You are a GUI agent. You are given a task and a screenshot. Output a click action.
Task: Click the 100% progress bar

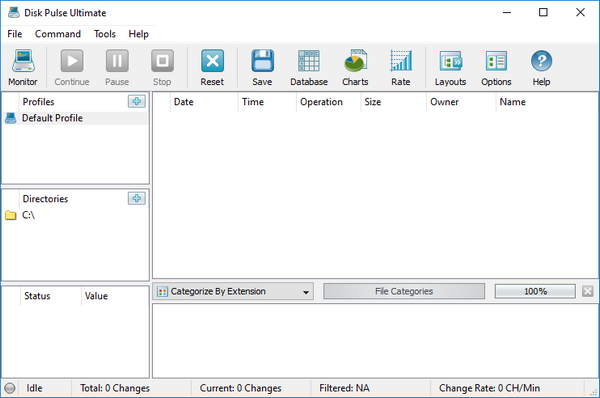pyautogui.click(x=535, y=291)
